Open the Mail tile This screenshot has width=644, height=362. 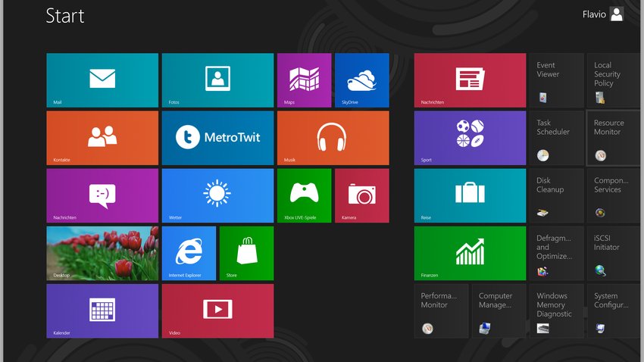point(102,80)
